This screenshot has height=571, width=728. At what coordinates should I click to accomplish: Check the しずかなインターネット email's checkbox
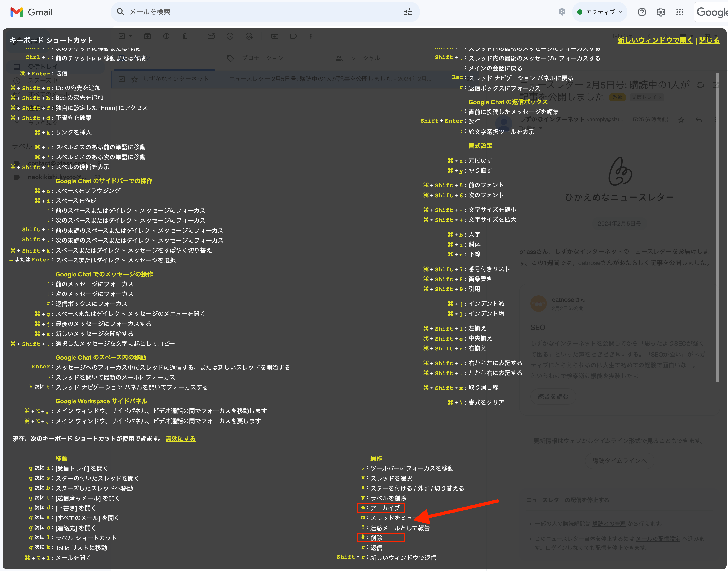coord(122,79)
